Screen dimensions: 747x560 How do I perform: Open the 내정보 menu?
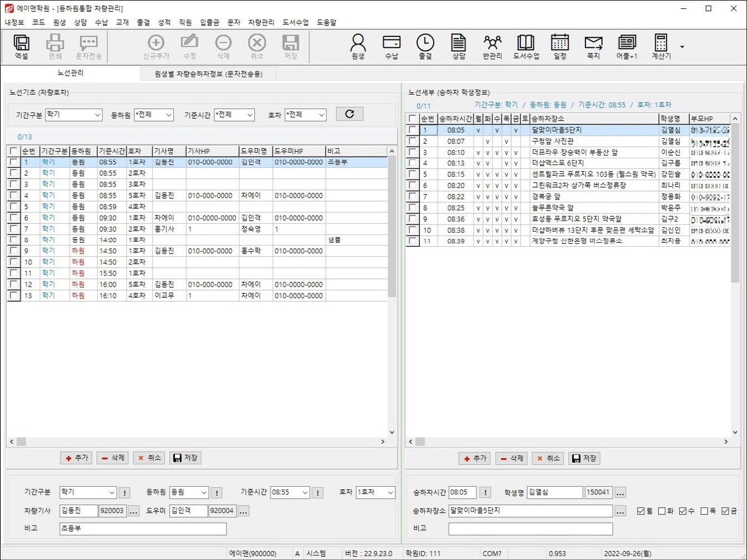tap(14, 22)
